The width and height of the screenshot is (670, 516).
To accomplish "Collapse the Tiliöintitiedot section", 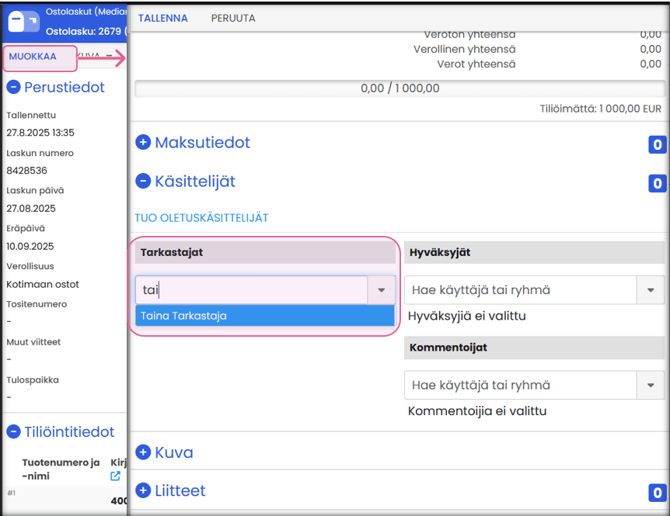I will (x=14, y=432).
